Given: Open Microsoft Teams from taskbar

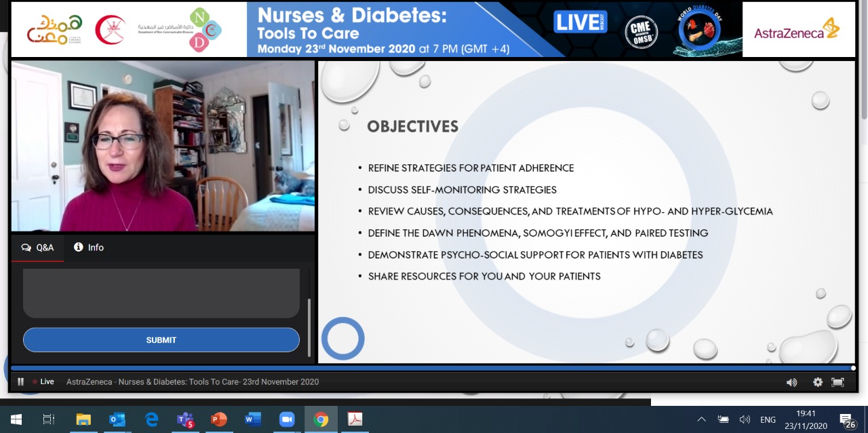Looking at the screenshot, I should pyautogui.click(x=185, y=419).
